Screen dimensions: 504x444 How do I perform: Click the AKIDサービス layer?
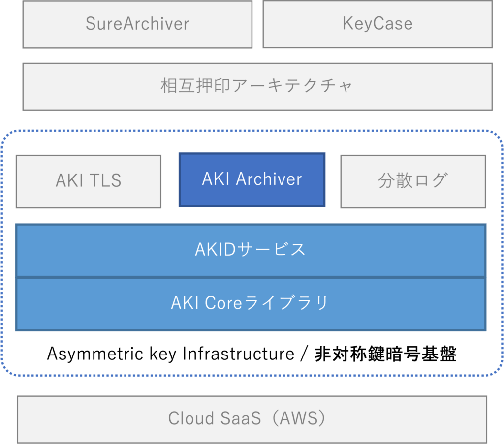(x=251, y=250)
